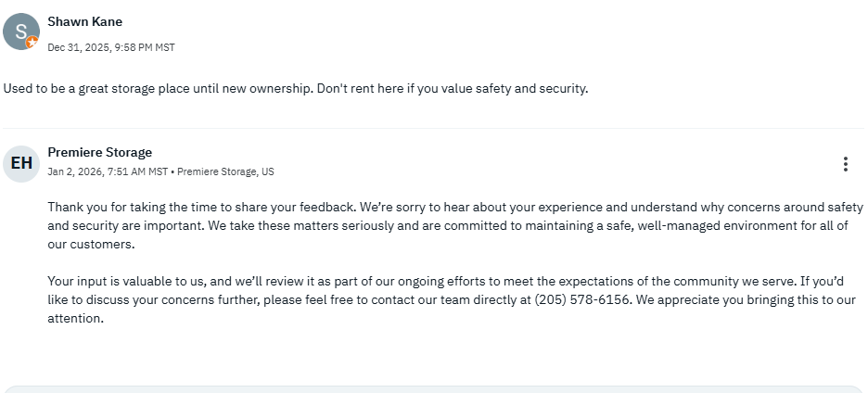Click the "our customers." line ending the first paragraph
This screenshot has height=393, width=868.
(91, 245)
